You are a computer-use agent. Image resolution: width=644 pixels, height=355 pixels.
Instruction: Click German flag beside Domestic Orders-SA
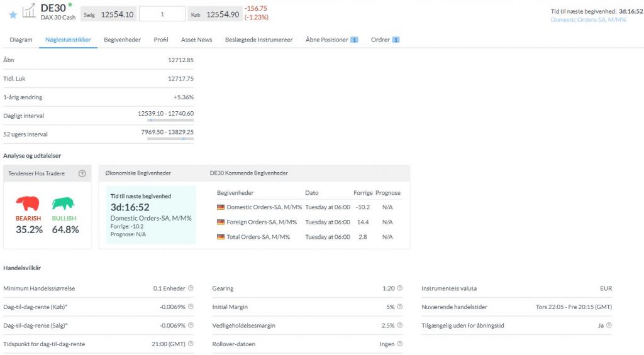pos(221,207)
